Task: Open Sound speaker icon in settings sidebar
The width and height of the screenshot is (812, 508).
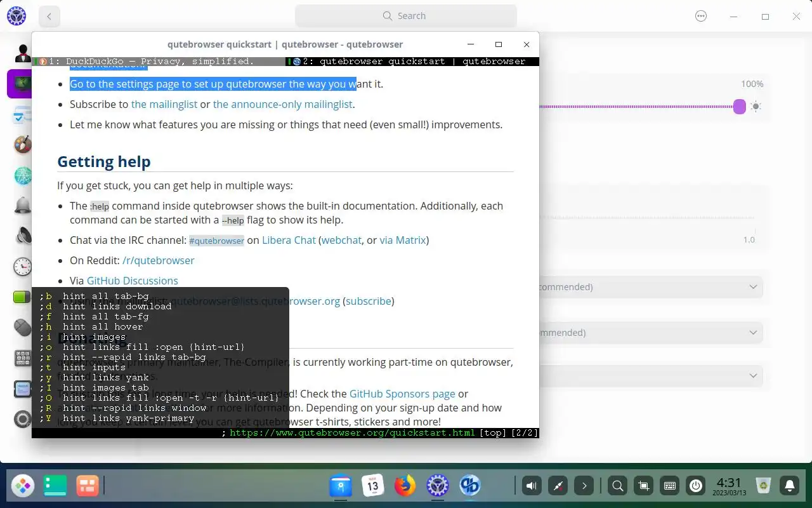Action: click(x=23, y=236)
